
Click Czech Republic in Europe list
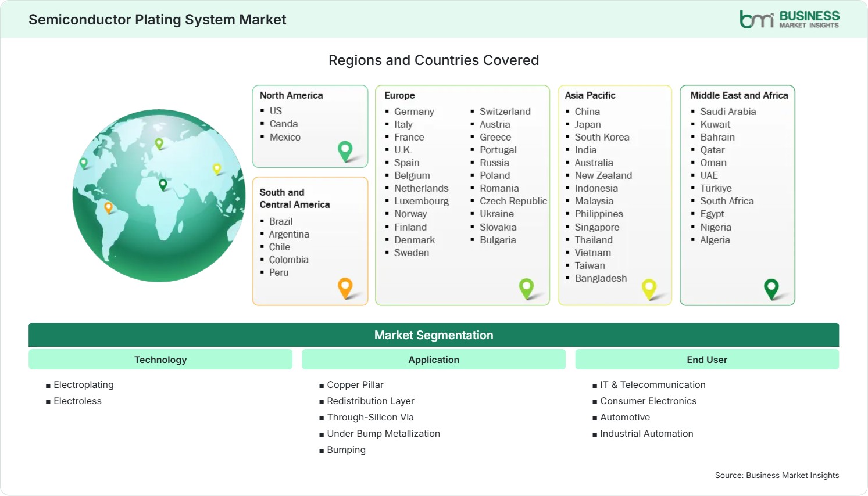click(x=513, y=201)
